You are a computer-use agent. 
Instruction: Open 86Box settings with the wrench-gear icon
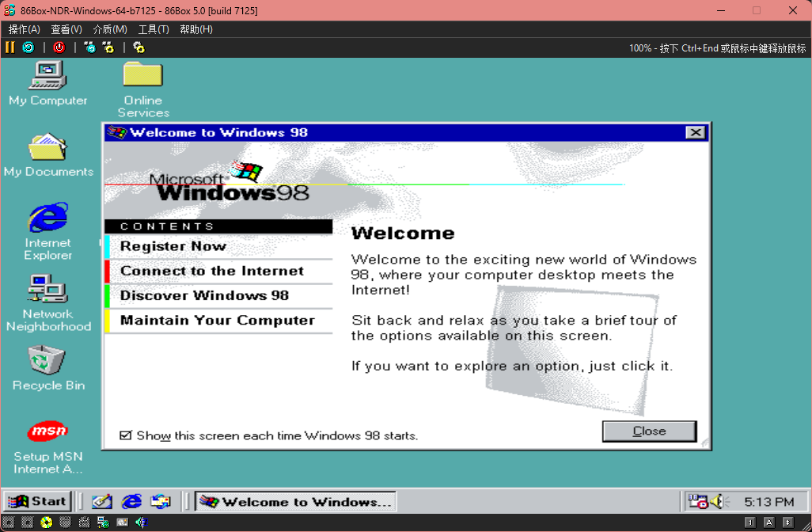pyautogui.click(x=138, y=47)
